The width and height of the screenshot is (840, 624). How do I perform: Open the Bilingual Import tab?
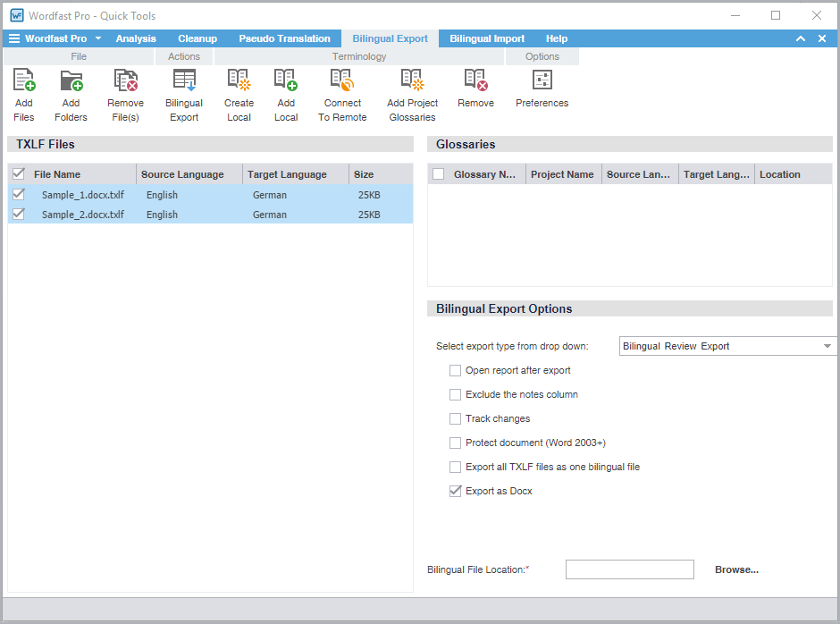click(x=487, y=38)
